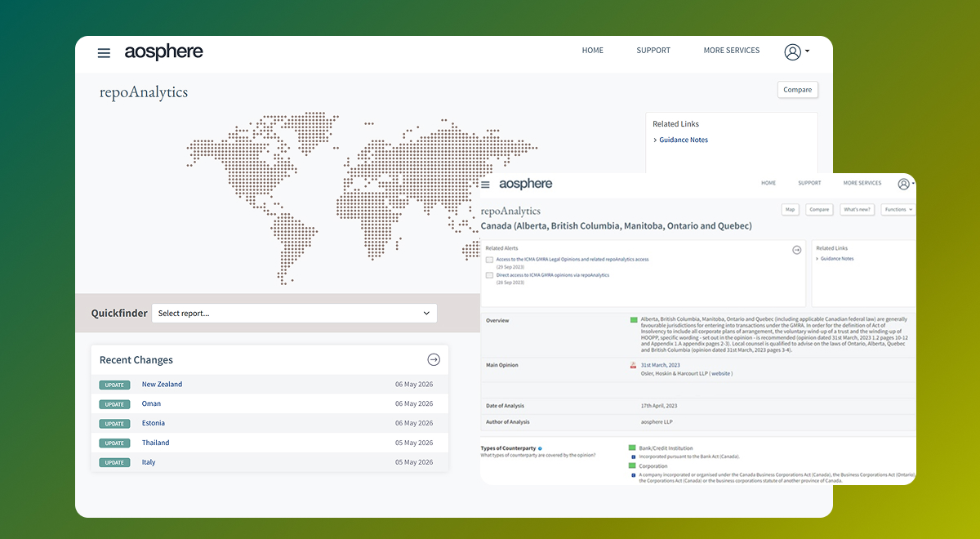Open the Estonia report link
Image resolution: width=980 pixels, height=539 pixels.
tap(154, 424)
